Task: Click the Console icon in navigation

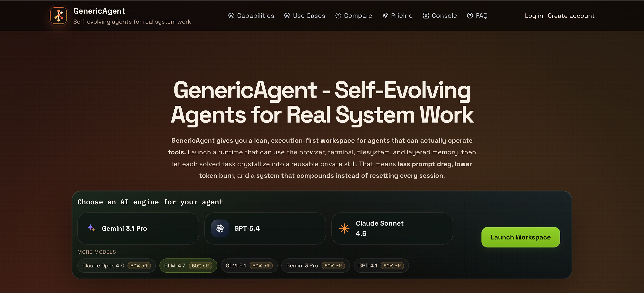Action: [426, 16]
